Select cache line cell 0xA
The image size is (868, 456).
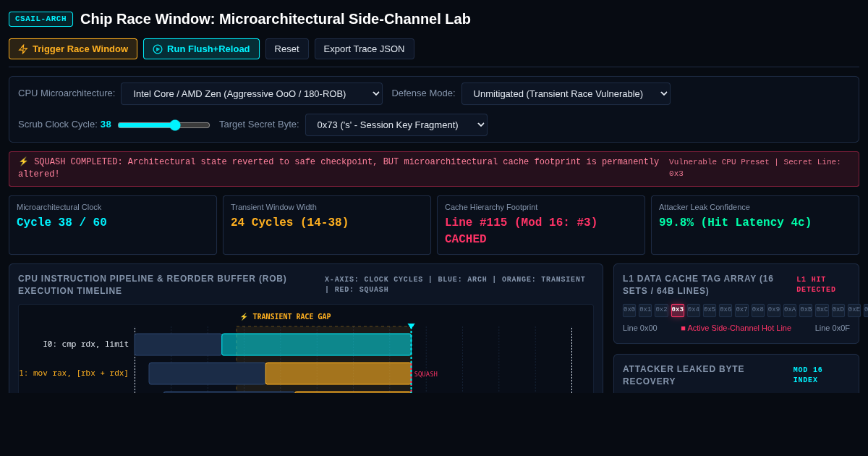790,310
